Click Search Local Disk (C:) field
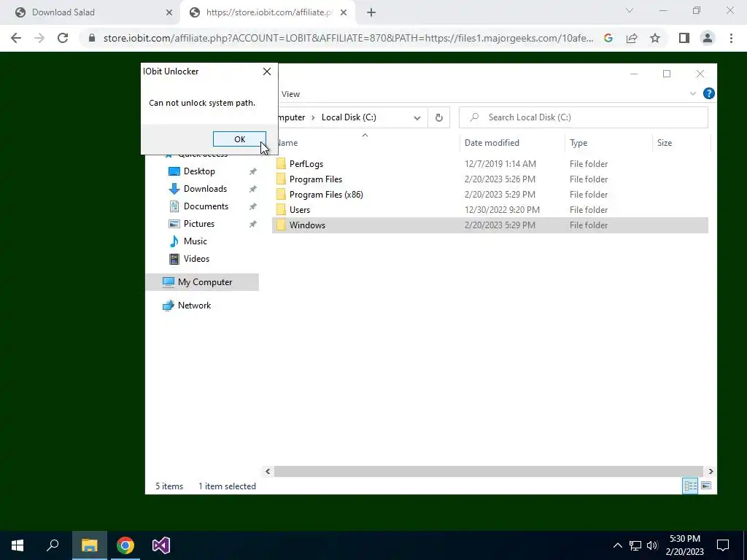Image resolution: width=747 pixels, height=560 pixels. tap(583, 117)
